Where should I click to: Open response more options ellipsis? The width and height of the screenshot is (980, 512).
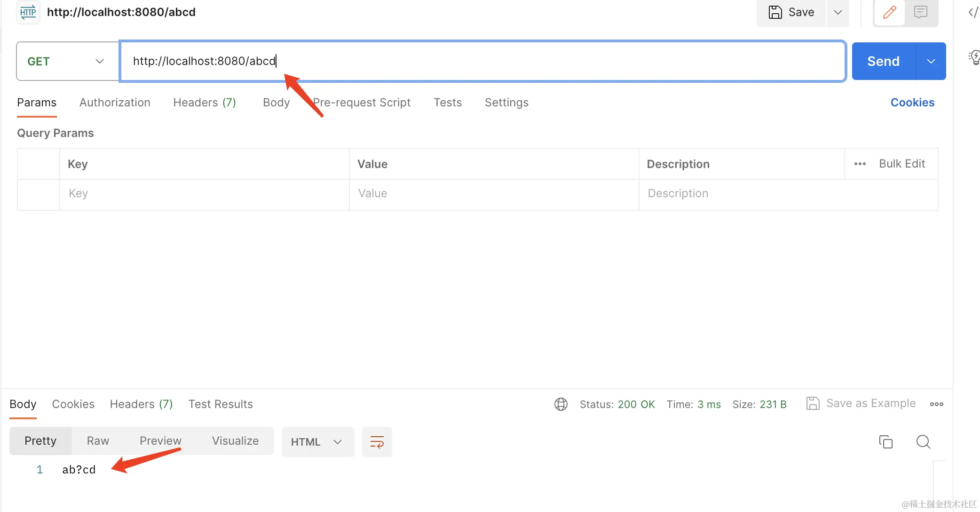(x=936, y=404)
